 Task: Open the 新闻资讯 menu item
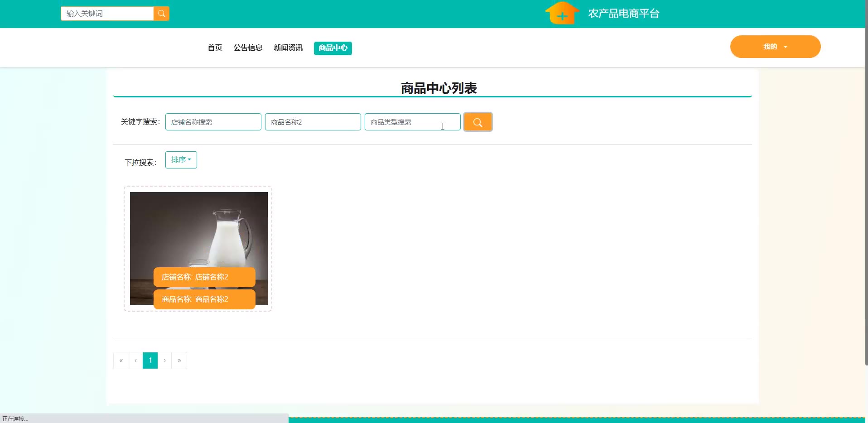288,48
